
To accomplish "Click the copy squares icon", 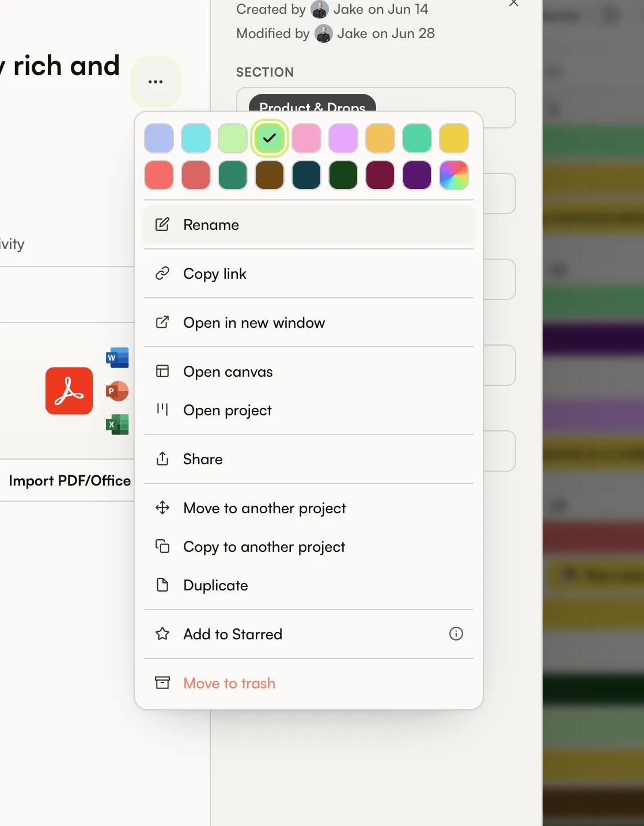I will (162, 546).
